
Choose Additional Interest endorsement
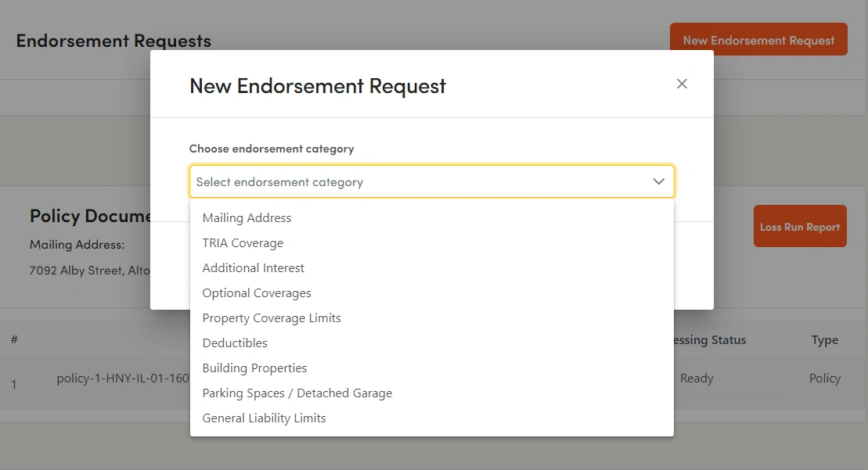(253, 267)
